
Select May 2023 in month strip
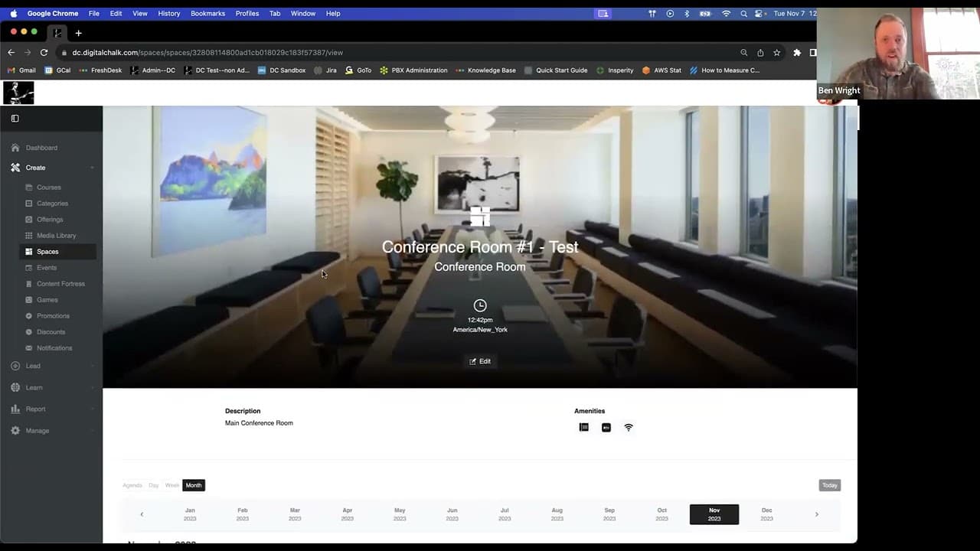click(x=400, y=514)
